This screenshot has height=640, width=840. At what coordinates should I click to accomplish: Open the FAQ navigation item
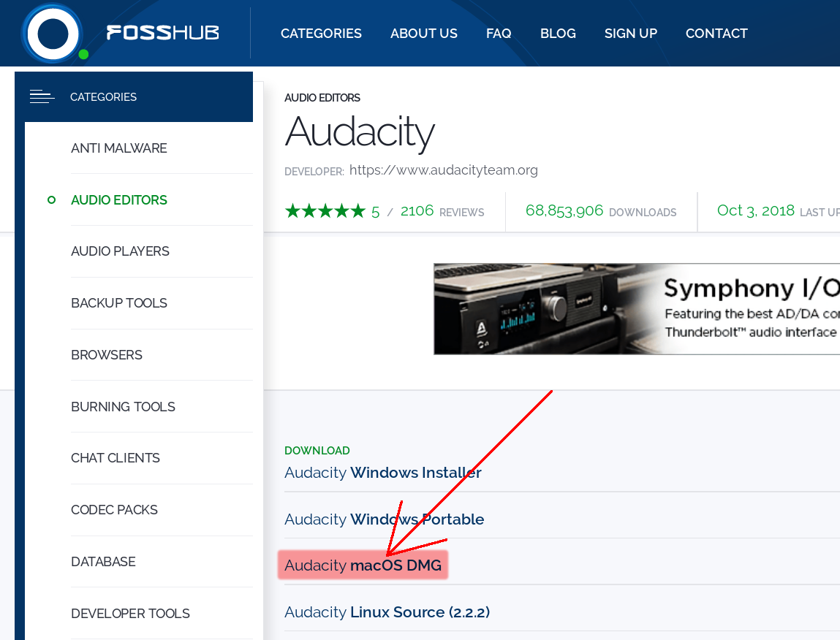(499, 33)
